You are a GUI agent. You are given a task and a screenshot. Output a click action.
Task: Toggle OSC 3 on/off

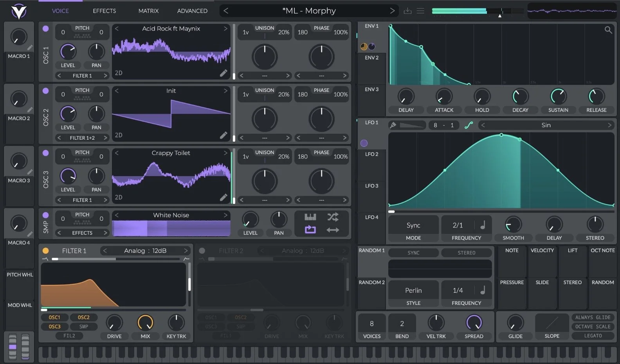46,153
